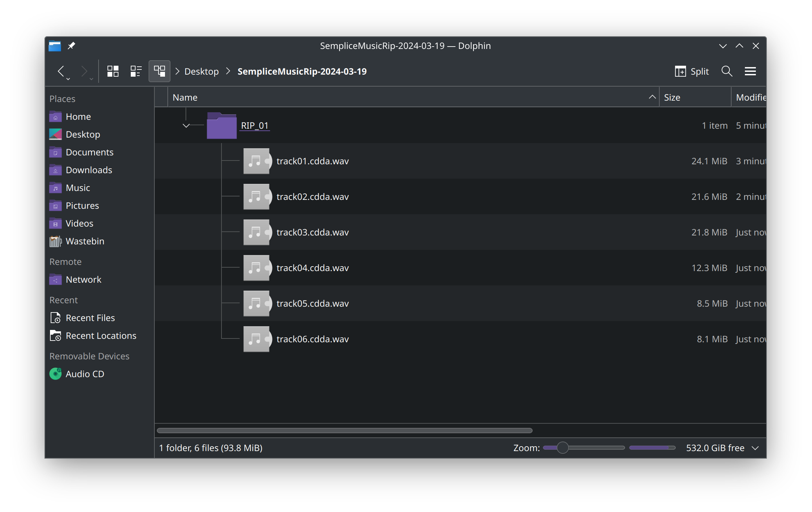The image size is (812, 512).
Task: Select track04.cdda.wav
Action: pos(312,268)
